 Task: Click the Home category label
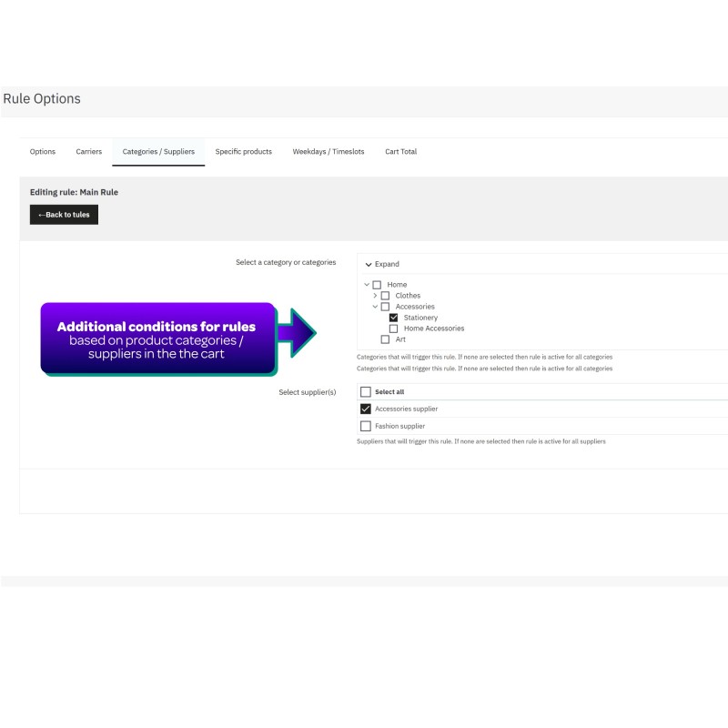pos(397,285)
